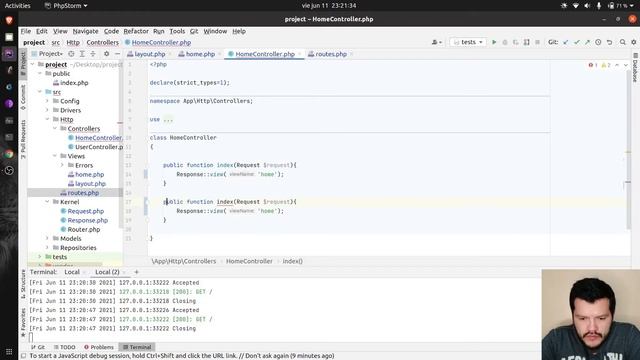
Task: Expand the Config folder
Action: point(47,101)
